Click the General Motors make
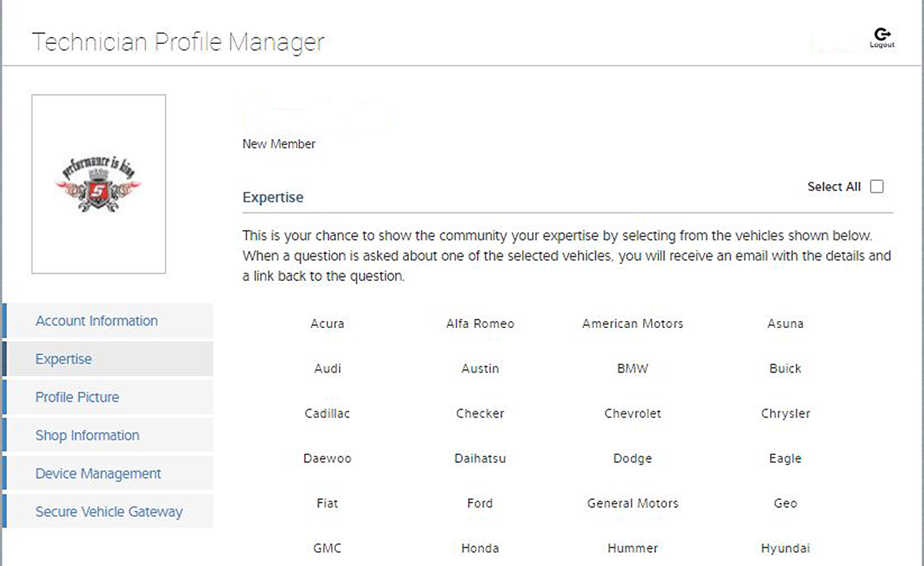Image resolution: width=924 pixels, height=566 pixels. pos(632,504)
